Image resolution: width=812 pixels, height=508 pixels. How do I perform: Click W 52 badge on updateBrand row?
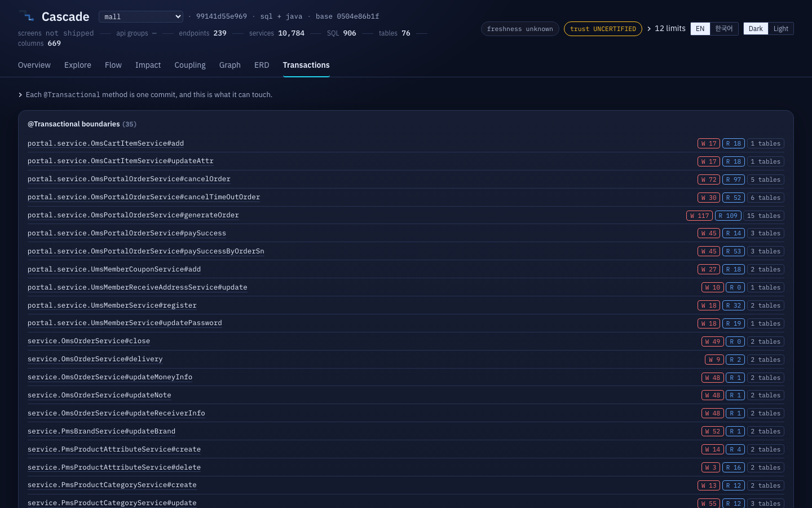point(713,431)
